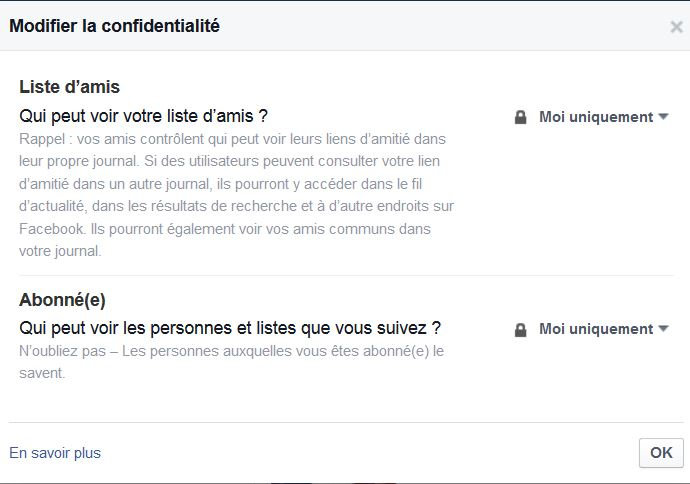Image resolution: width=690 pixels, height=484 pixels.
Task: Click the lock icon for friends list
Action: [x=520, y=117]
